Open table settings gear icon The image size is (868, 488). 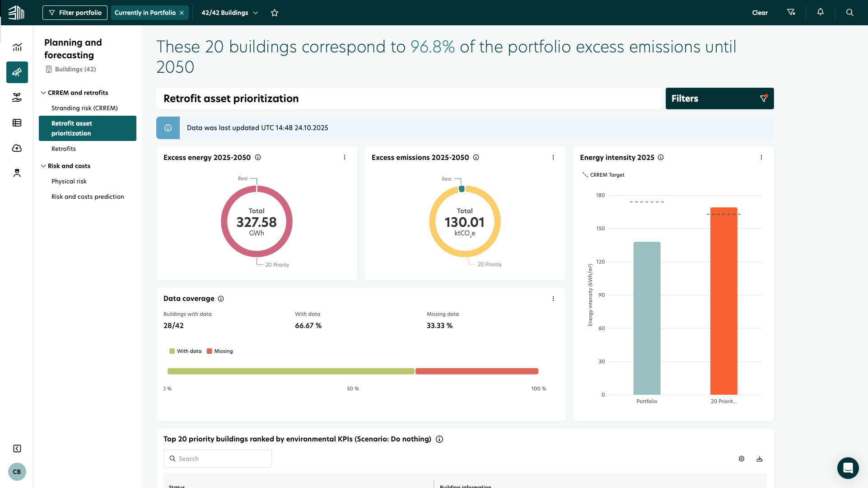(742, 459)
